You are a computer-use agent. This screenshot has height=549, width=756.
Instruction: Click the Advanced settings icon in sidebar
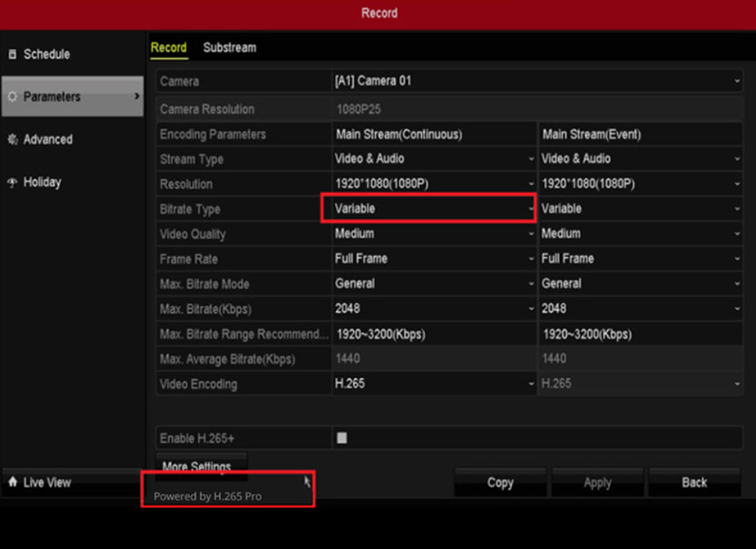coord(12,140)
